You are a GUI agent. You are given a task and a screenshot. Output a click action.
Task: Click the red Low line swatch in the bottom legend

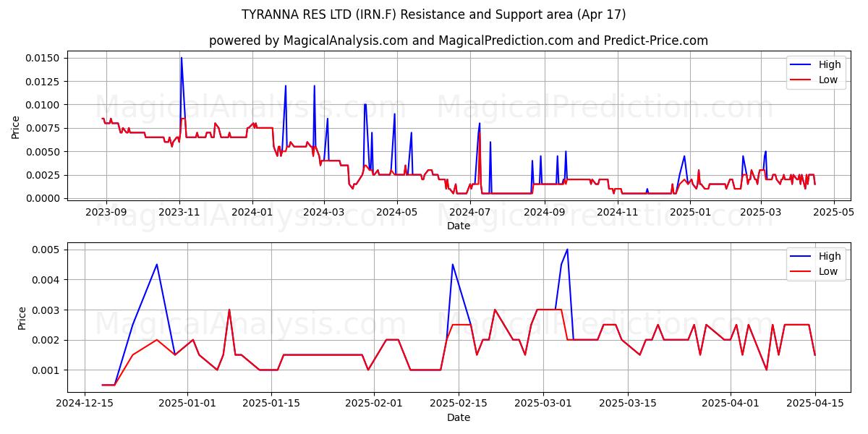(x=801, y=272)
